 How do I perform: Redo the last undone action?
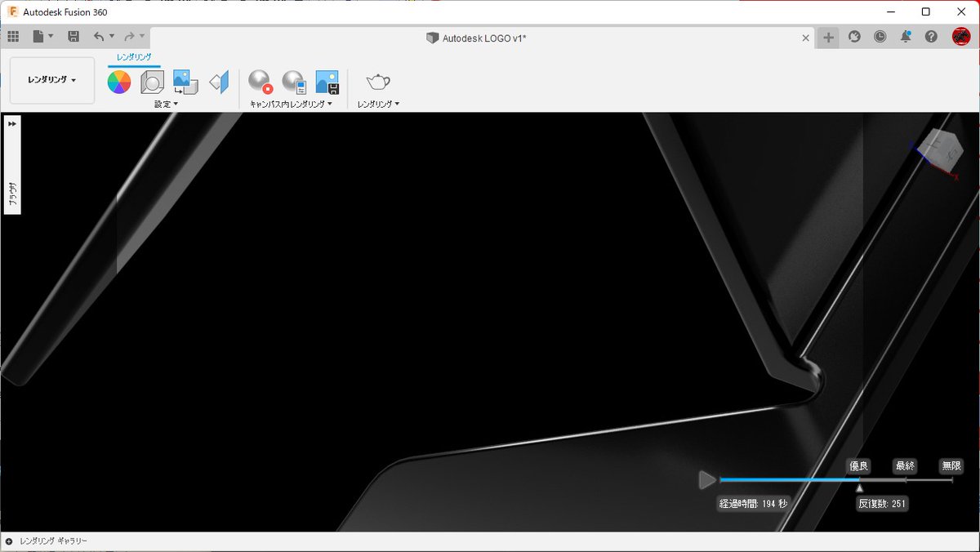click(x=129, y=36)
